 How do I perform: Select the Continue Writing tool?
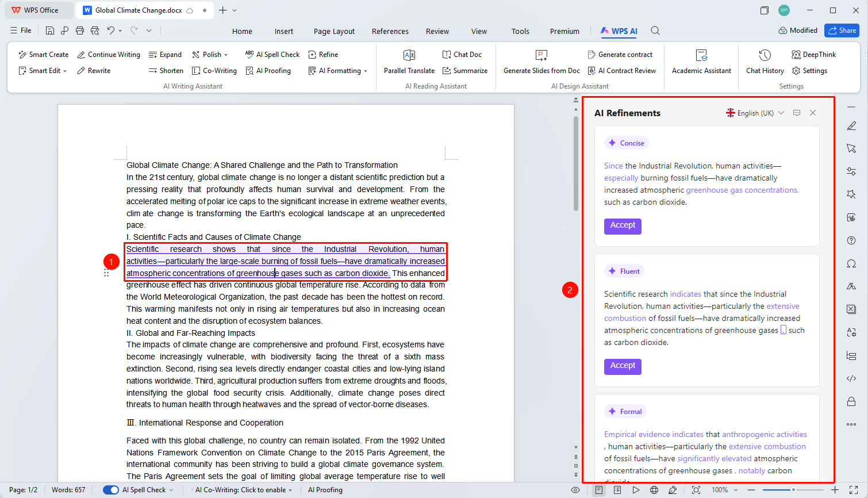pyautogui.click(x=109, y=55)
